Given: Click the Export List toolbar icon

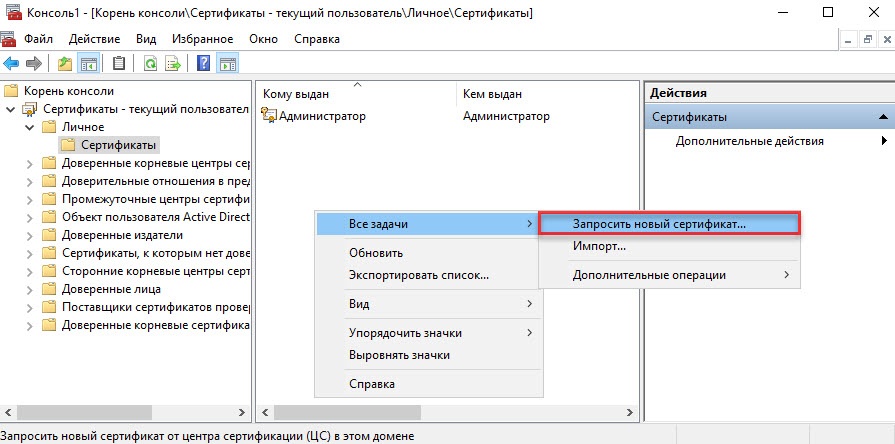Looking at the screenshot, I should tap(172, 63).
